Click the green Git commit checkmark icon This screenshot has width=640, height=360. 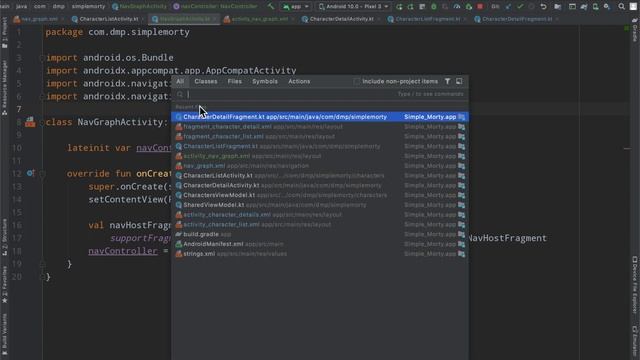pos(520,7)
